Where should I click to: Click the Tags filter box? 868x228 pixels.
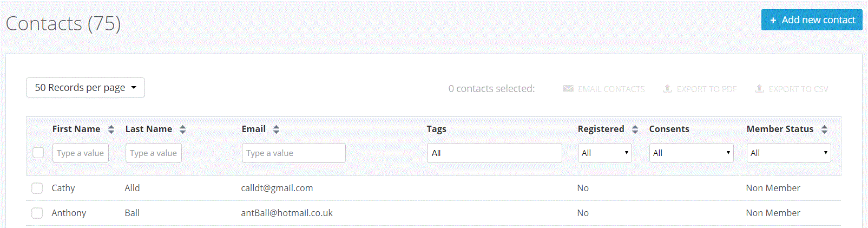(494, 153)
